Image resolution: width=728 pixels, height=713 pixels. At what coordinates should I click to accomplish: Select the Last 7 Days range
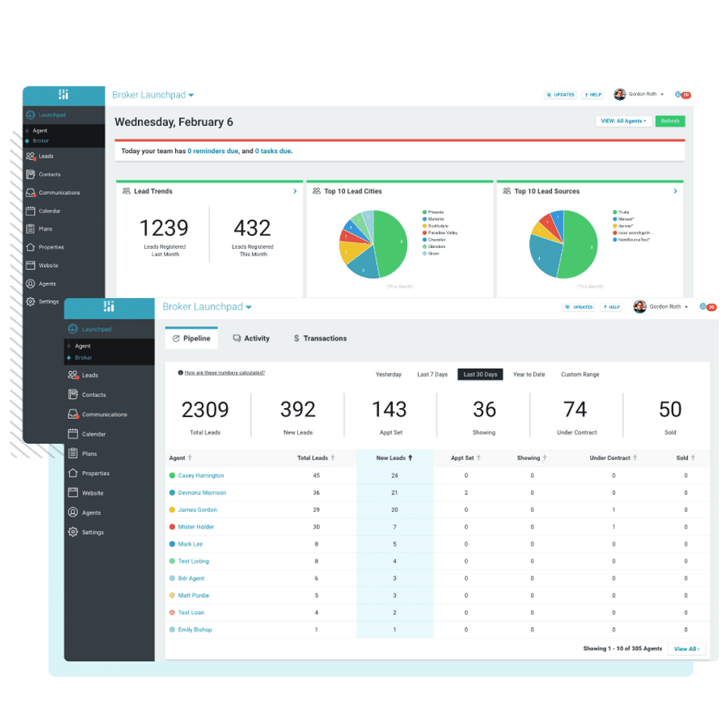pos(432,375)
